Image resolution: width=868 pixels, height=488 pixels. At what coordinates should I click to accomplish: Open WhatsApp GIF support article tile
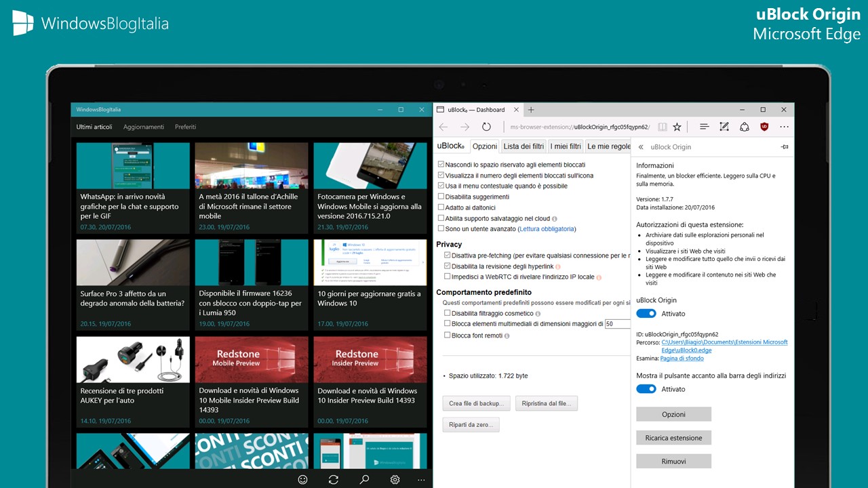click(133, 188)
